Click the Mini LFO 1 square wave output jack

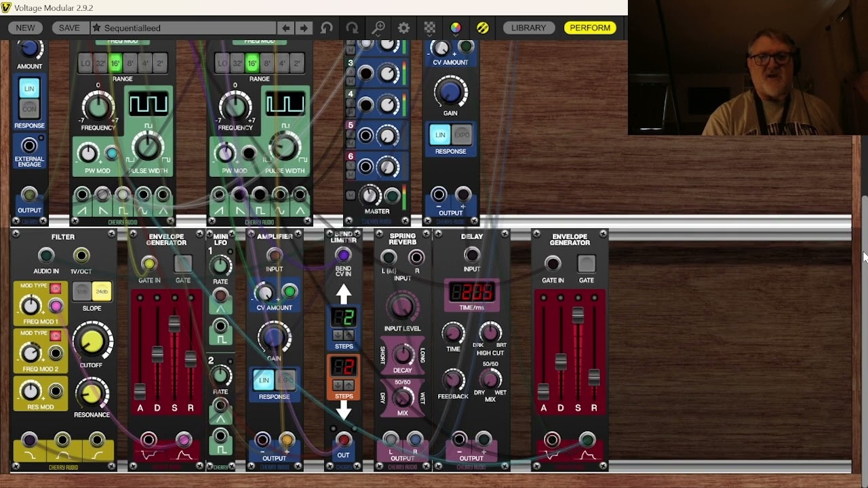pos(220,326)
